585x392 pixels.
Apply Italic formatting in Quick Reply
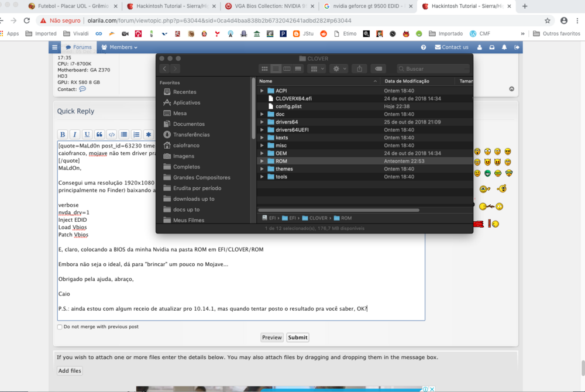click(74, 134)
